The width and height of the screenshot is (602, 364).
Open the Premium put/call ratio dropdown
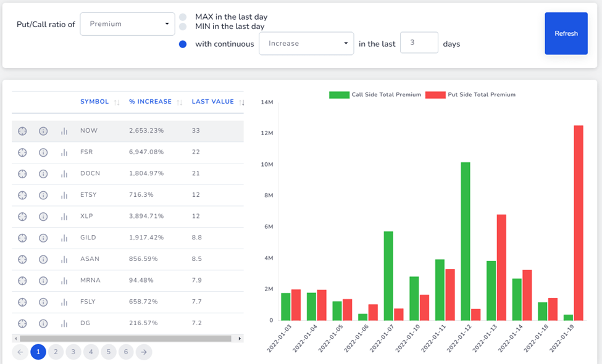pyautogui.click(x=127, y=24)
